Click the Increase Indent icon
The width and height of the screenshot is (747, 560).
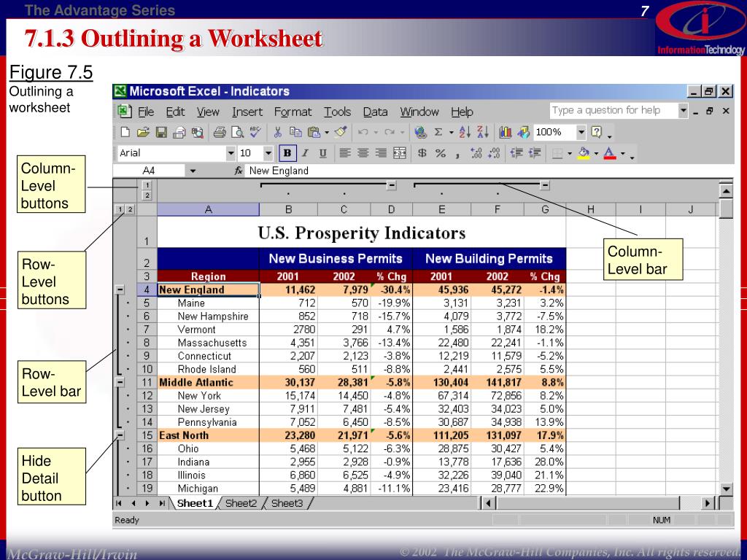click(x=535, y=153)
